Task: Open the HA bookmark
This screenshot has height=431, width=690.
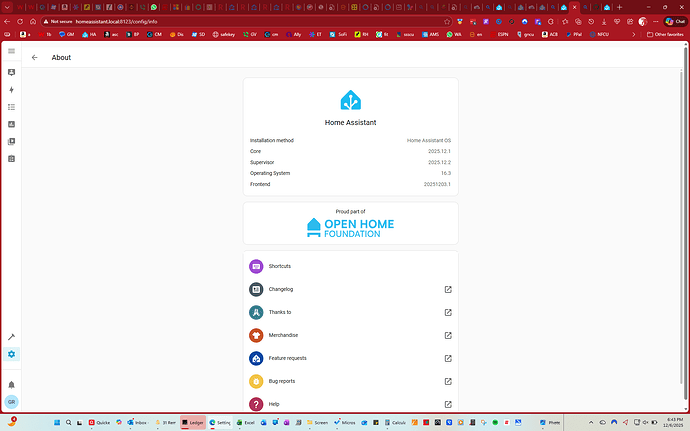Action: point(89,34)
